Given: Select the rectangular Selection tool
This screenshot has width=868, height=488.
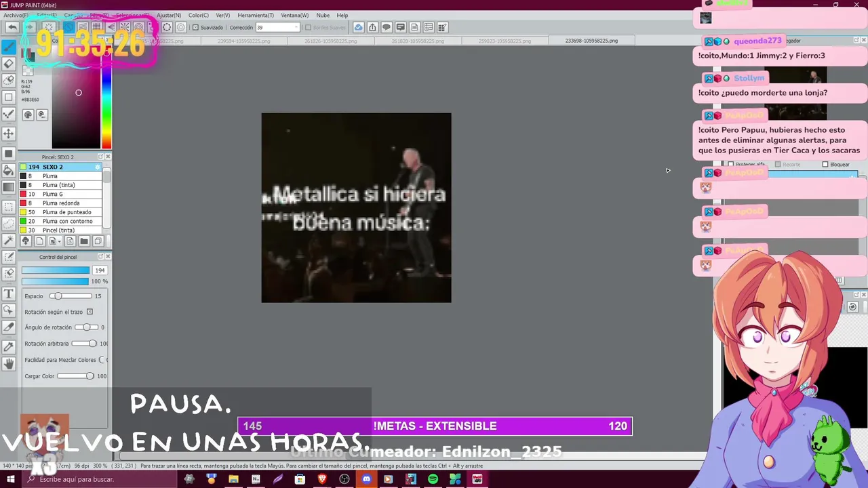Looking at the screenshot, I should click(x=8, y=207).
